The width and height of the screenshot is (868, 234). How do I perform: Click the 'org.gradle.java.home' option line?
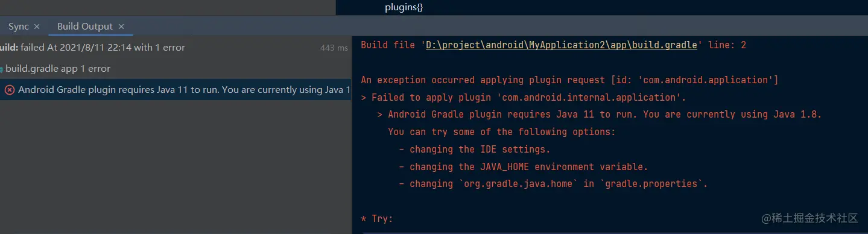tap(553, 184)
